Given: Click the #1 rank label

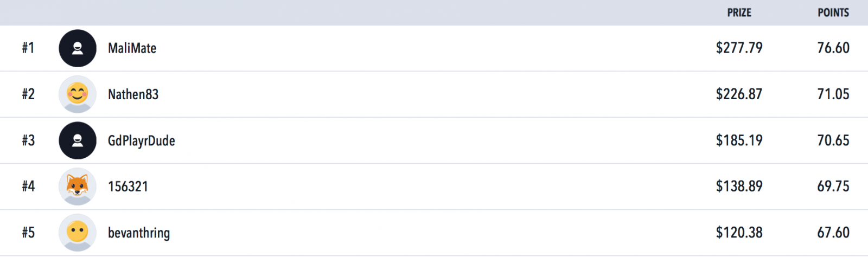Looking at the screenshot, I should tap(28, 48).
